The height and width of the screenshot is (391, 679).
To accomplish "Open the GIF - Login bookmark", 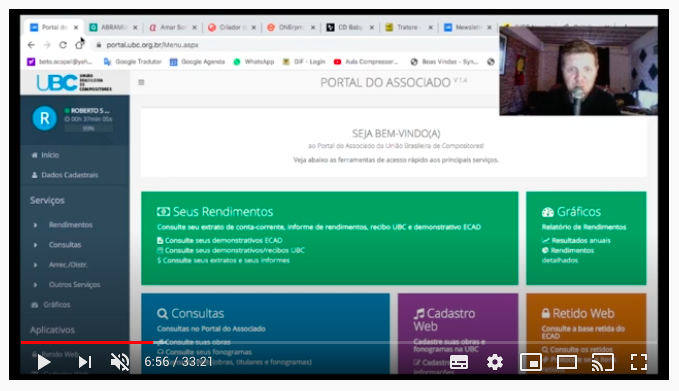I will (x=304, y=62).
